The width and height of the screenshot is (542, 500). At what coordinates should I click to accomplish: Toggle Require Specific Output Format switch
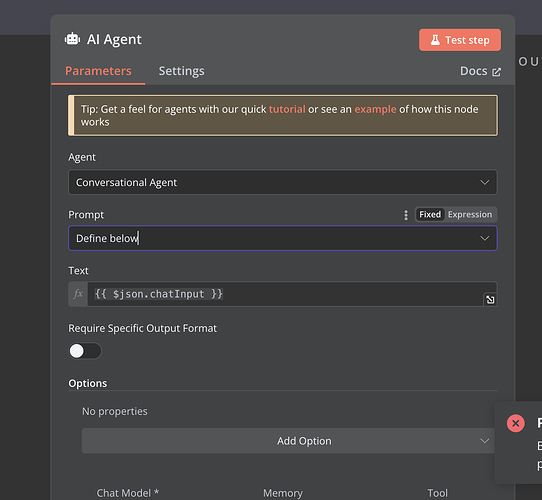point(85,351)
